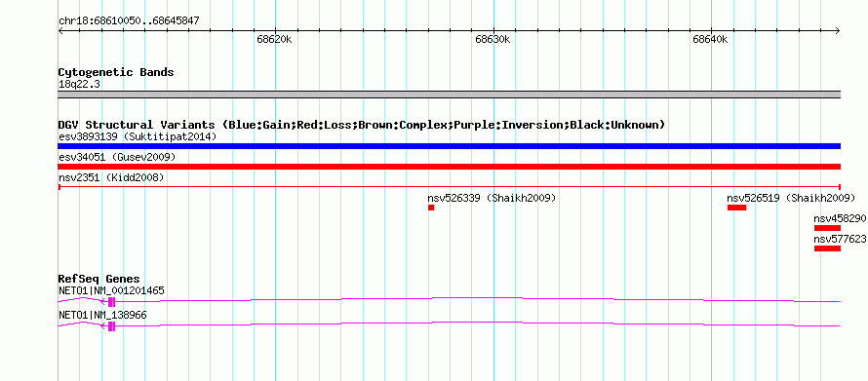
Task: Click the right arrow of the ruler
Action: [838, 30]
